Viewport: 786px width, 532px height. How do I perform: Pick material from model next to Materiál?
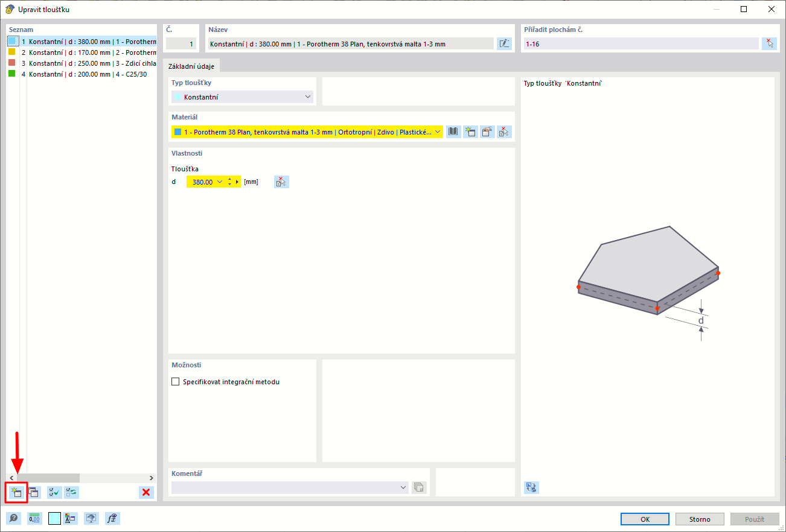[504, 131]
